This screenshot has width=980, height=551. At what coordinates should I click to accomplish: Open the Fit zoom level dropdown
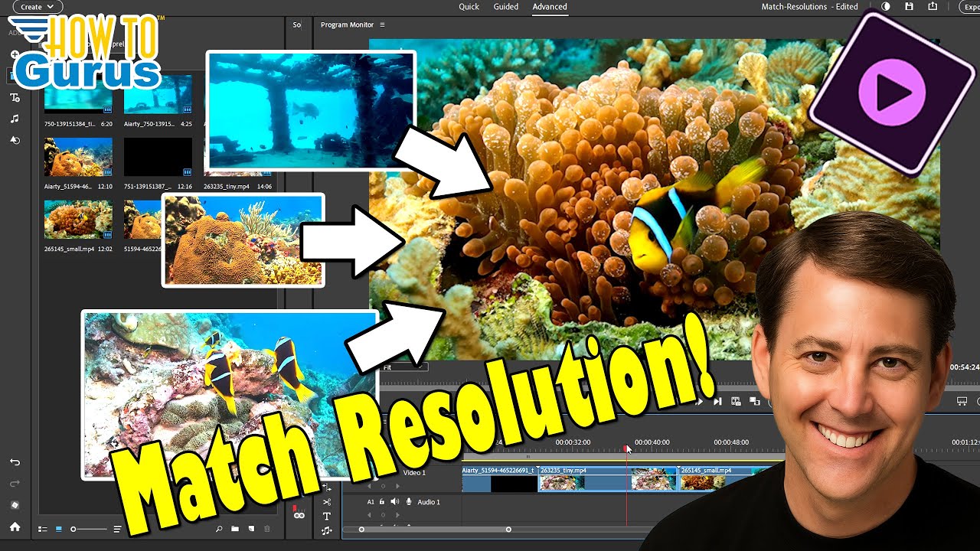point(403,367)
